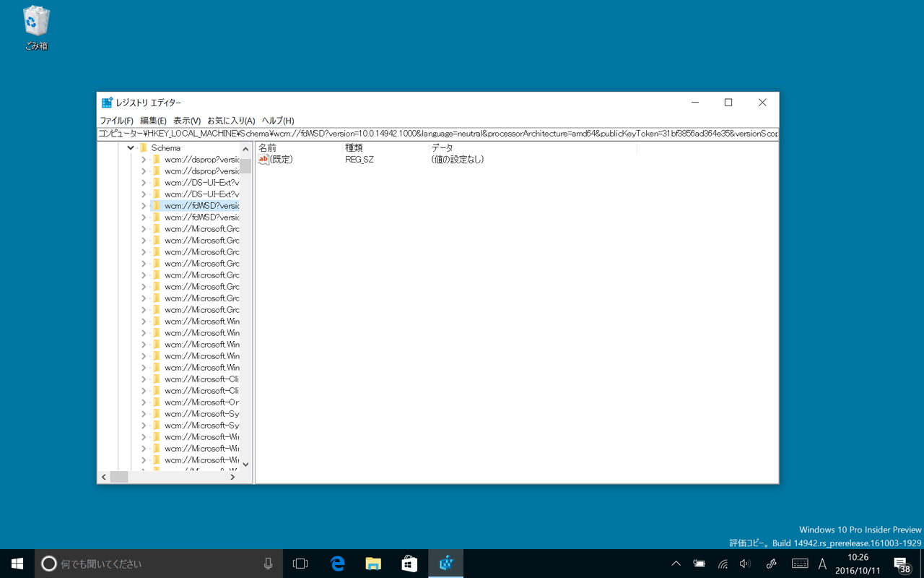Screen dimensions: 924x578
Task: Click the battery power tray icon
Action: (699, 564)
